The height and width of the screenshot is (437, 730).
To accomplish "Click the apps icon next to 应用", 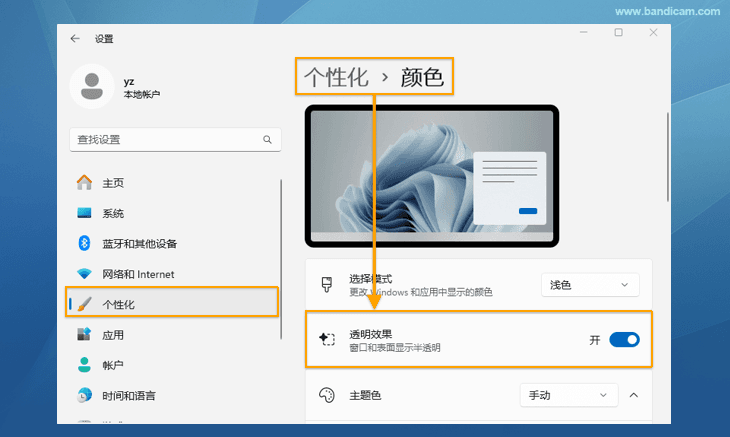I will point(84,334).
